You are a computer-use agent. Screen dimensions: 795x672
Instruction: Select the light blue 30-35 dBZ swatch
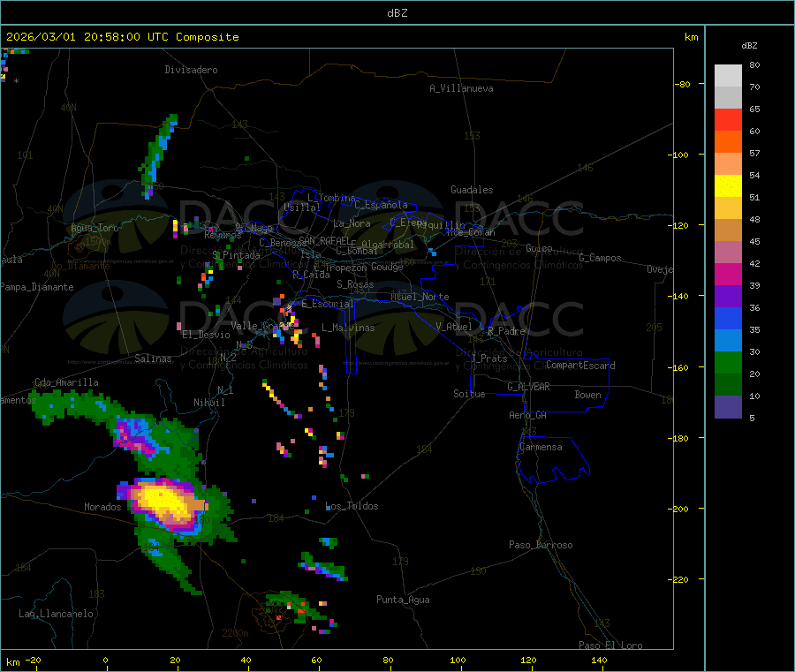[728, 341]
